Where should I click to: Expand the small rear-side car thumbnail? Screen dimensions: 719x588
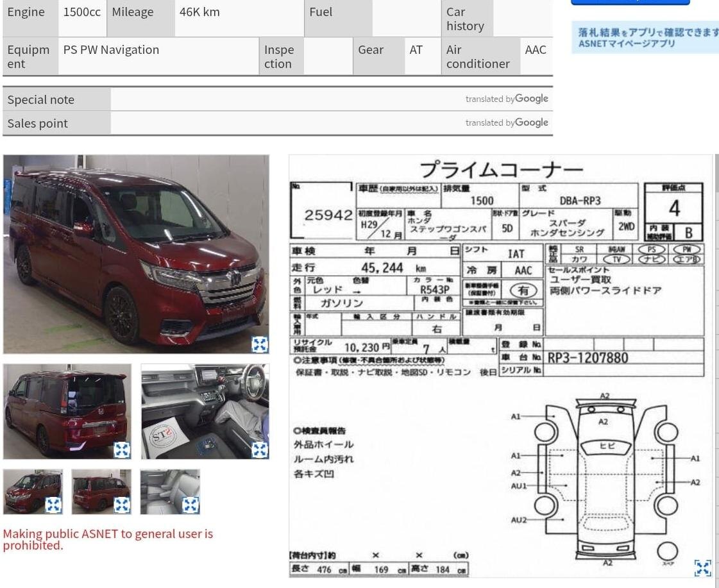[x=122, y=505]
